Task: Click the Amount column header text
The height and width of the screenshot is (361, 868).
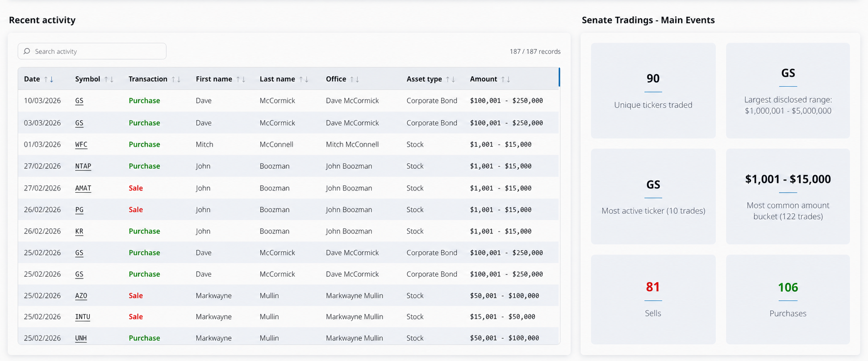Action: tap(484, 79)
